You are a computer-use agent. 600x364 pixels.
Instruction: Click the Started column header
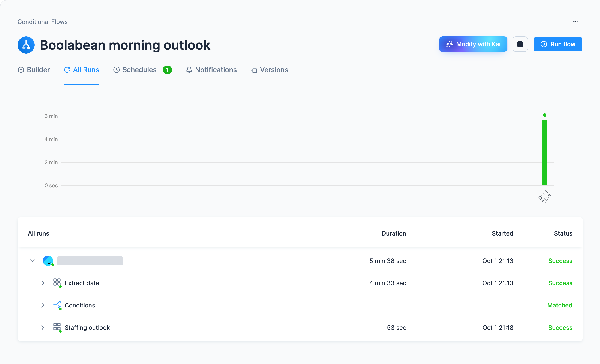pyautogui.click(x=502, y=233)
